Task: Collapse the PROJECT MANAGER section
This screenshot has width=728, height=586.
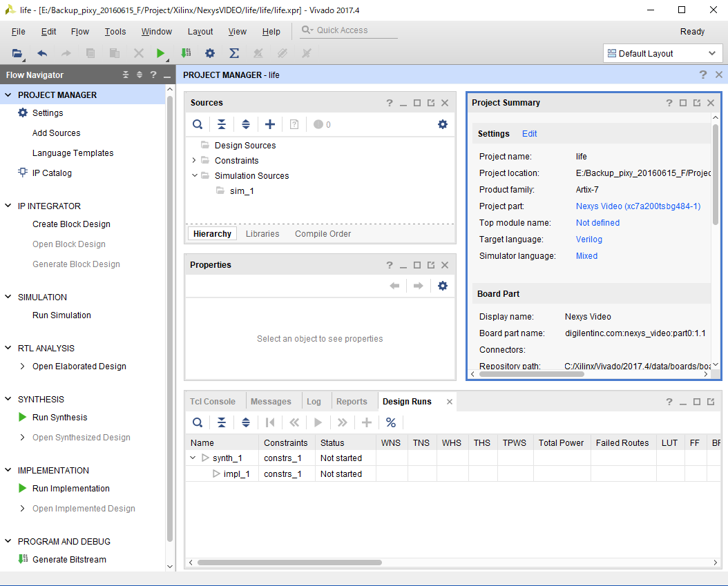Action: (8, 95)
